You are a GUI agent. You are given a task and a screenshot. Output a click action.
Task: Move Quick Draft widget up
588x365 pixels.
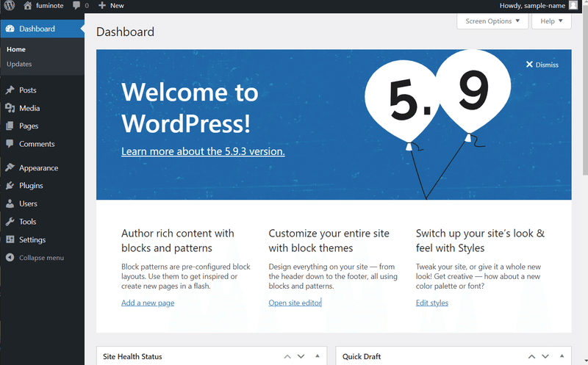click(x=531, y=356)
